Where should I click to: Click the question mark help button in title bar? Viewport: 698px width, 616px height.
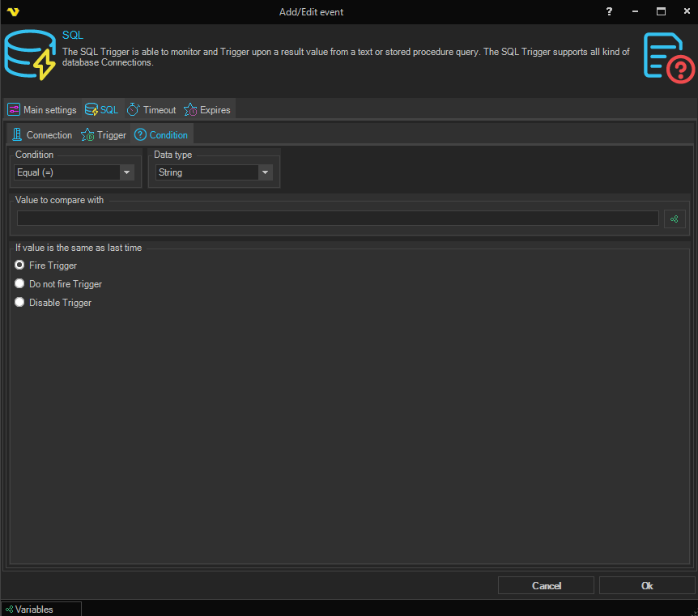[609, 12]
